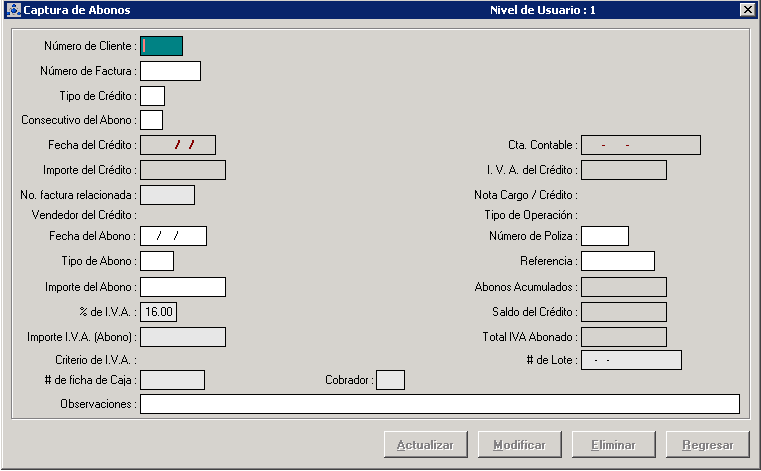Focus the Referencia text box
The height and width of the screenshot is (471, 761).
pyautogui.click(x=617, y=261)
